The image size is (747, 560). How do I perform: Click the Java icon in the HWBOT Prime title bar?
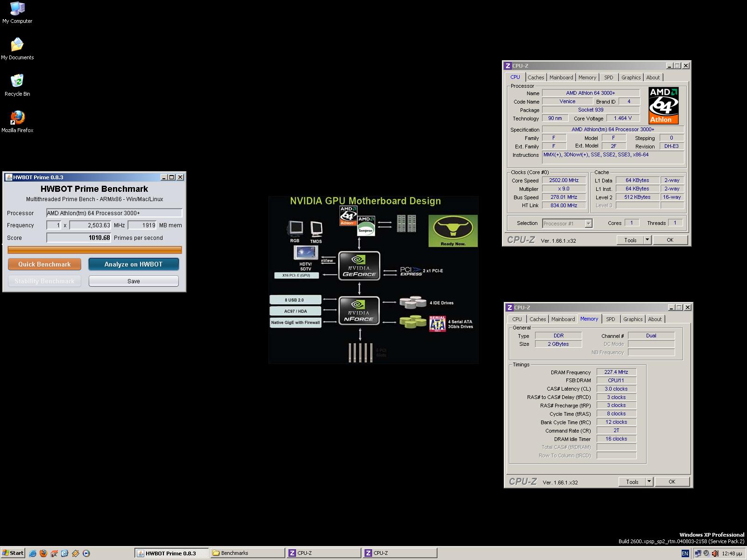pos(8,177)
